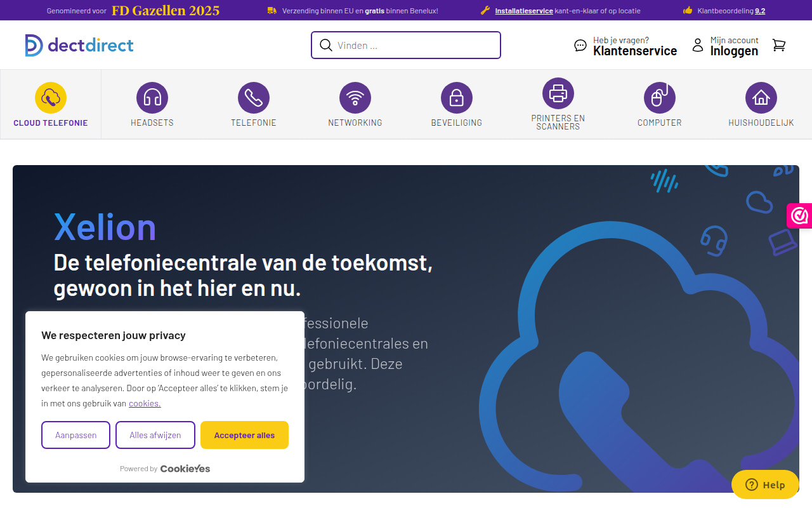
Task: Open the Headsets category icon
Action: (x=152, y=98)
